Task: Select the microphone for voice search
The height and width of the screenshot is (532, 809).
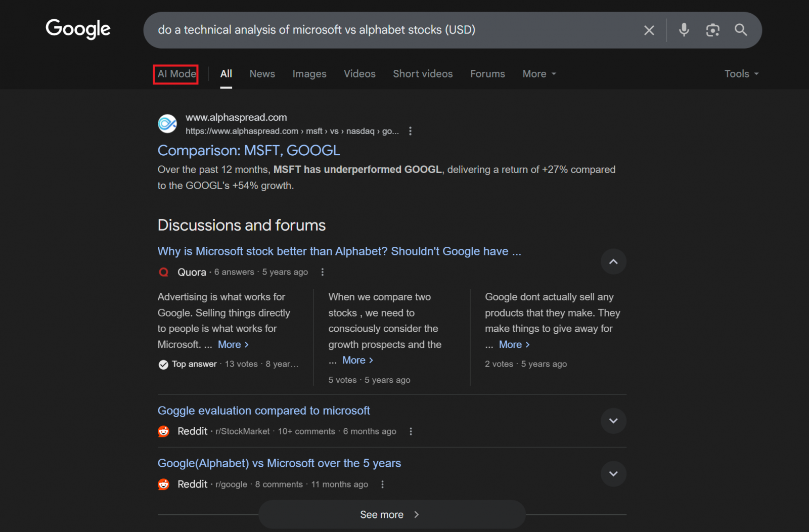Action: tap(684, 30)
